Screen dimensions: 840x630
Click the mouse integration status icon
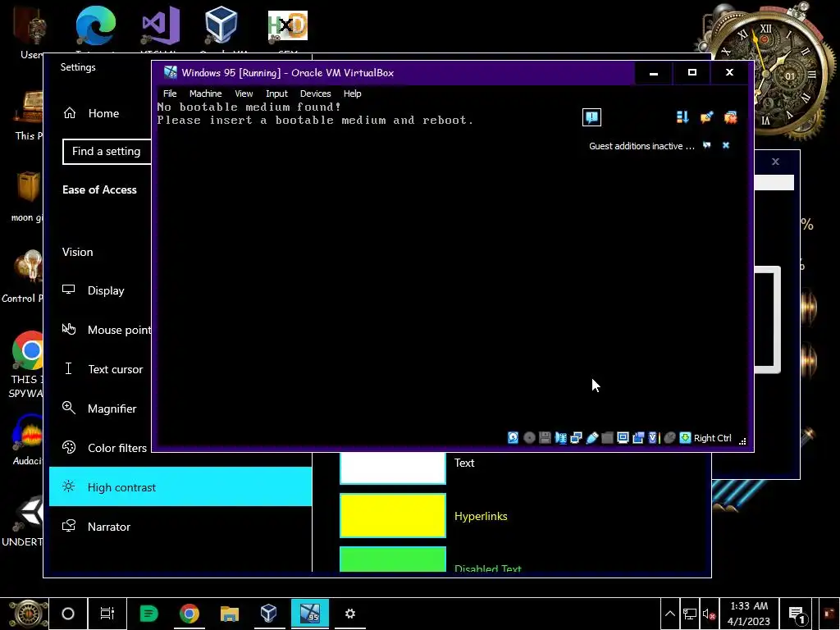point(669,438)
